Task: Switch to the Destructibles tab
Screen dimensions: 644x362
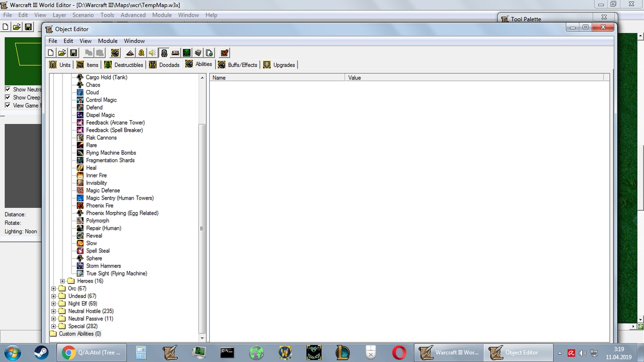Action: [124, 65]
